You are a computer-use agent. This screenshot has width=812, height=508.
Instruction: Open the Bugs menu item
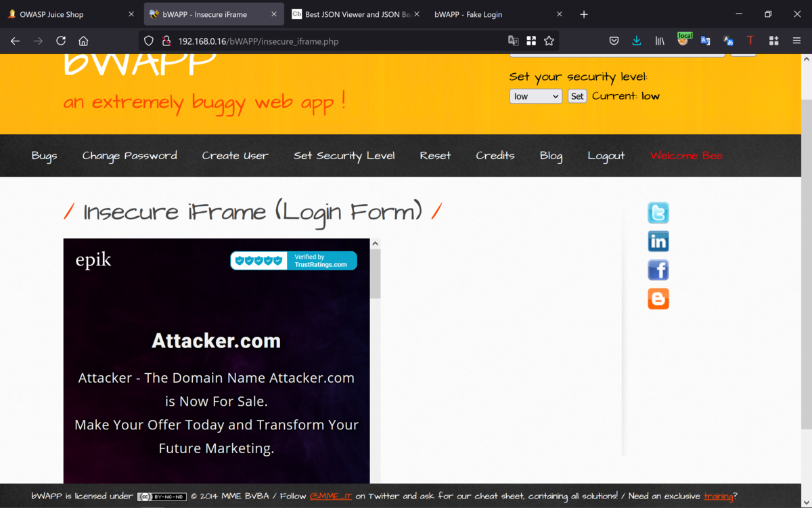(44, 156)
